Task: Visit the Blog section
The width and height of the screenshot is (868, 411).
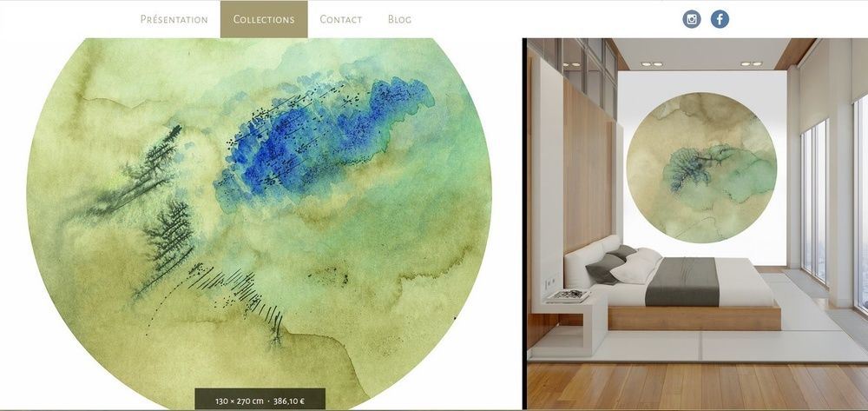Action: [x=399, y=19]
